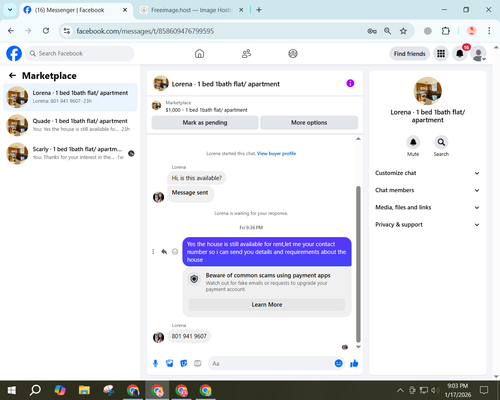Click More options button

tap(309, 123)
